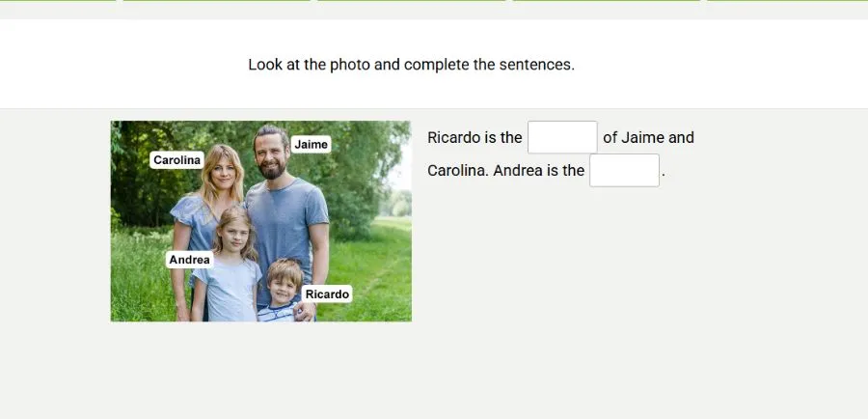The height and width of the screenshot is (419, 868).
Task: Click the little boy Ricardo's face
Action: tap(285, 283)
